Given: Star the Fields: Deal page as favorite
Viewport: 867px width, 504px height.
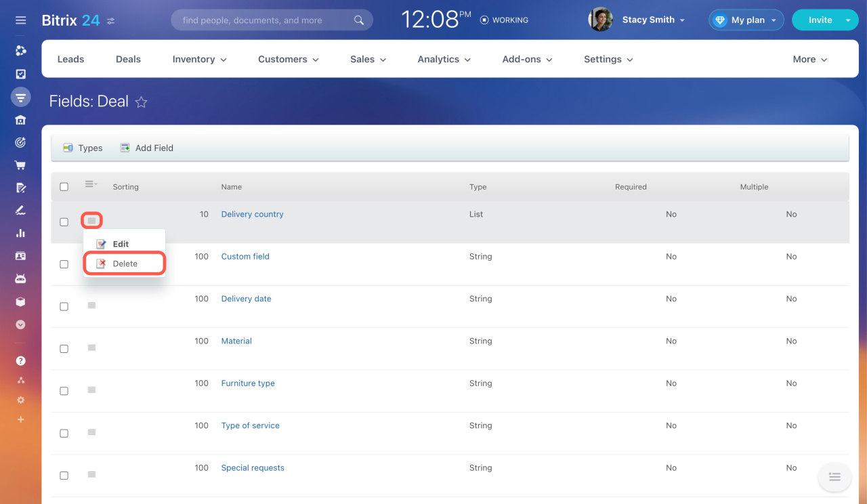Looking at the screenshot, I should pyautogui.click(x=141, y=102).
